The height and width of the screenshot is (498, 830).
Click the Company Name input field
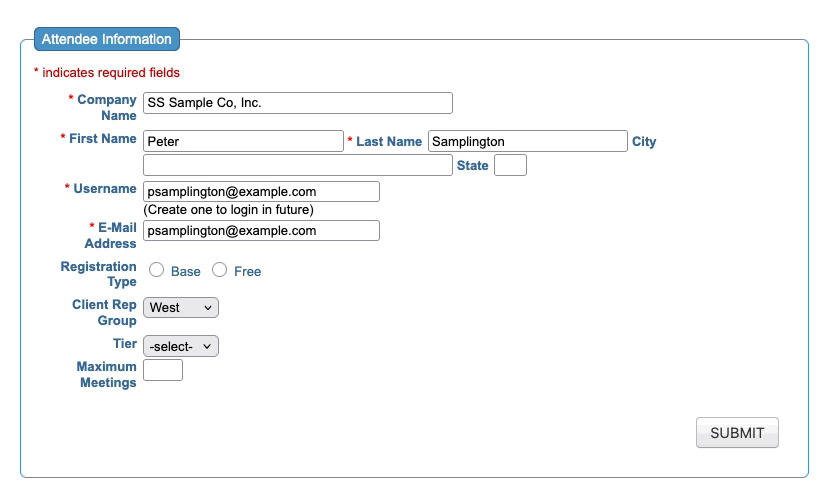click(298, 103)
